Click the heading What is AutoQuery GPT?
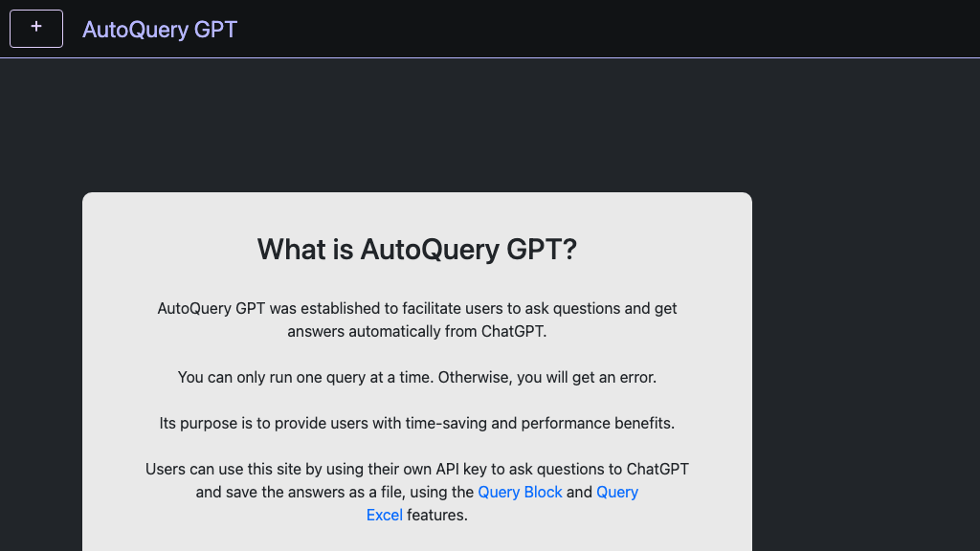This screenshot has height=551, width=980. point(416,250)
